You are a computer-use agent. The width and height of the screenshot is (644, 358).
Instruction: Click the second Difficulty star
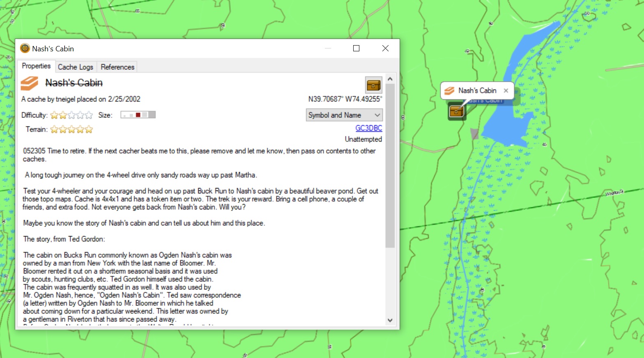point(63,115)
